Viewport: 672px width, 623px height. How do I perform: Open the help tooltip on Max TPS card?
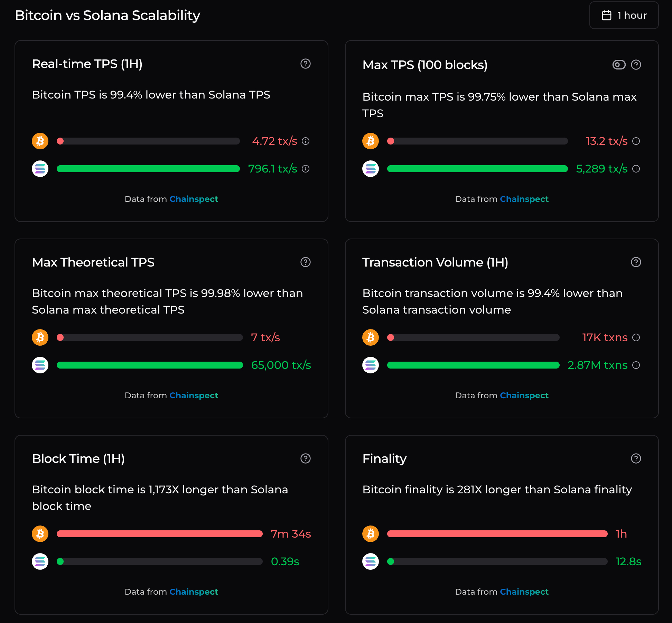[636, 65]
